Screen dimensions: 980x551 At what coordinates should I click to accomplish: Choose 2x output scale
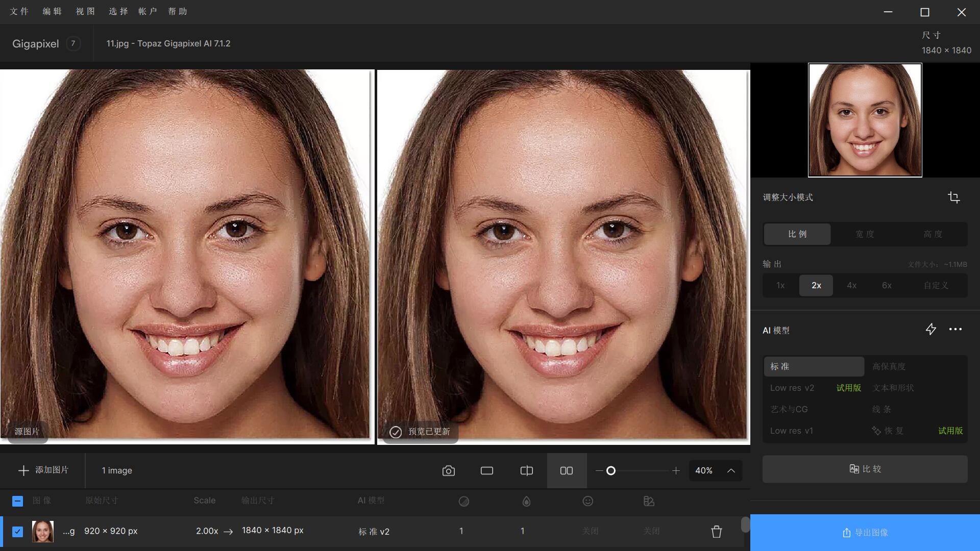tap(816, 286)
